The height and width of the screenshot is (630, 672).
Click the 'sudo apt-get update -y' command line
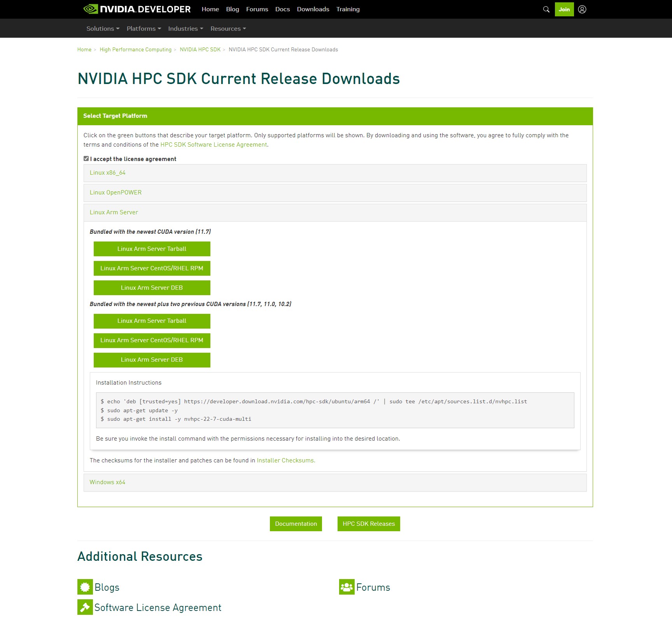(x=139, y=411)
